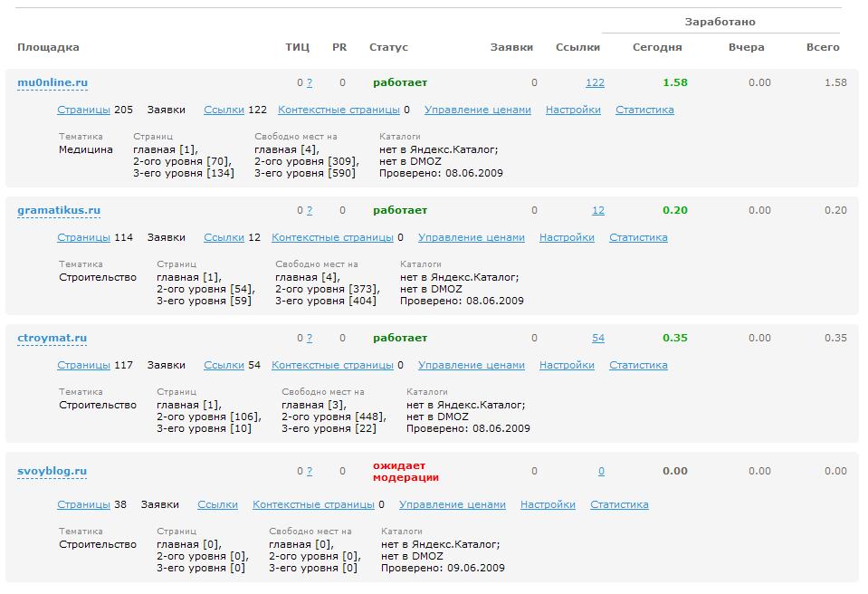
Task: Open Статистика for mu0nline.ru
Action: click(644, 110)
